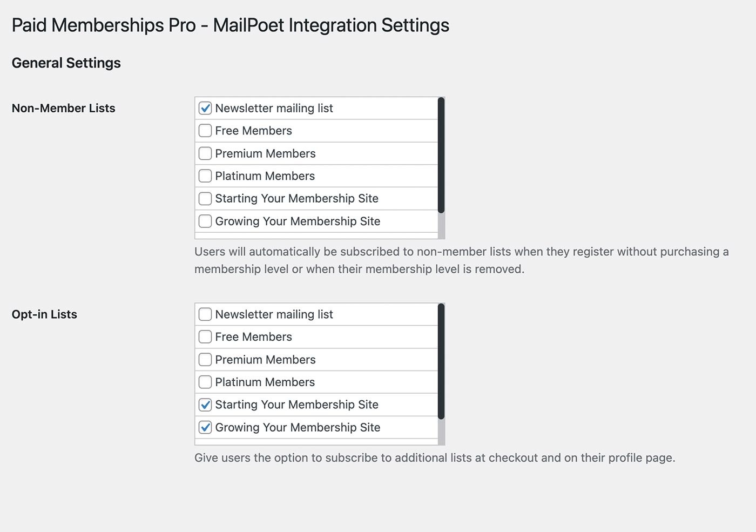
Task: Click the General Settings heading
Action: click(x=66, y=63)
